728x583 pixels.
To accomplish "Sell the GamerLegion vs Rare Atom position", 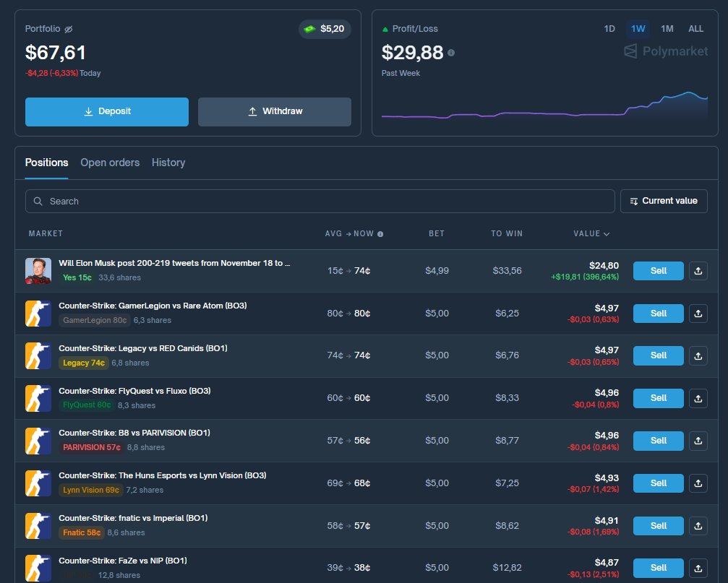I will click(658, 314).
